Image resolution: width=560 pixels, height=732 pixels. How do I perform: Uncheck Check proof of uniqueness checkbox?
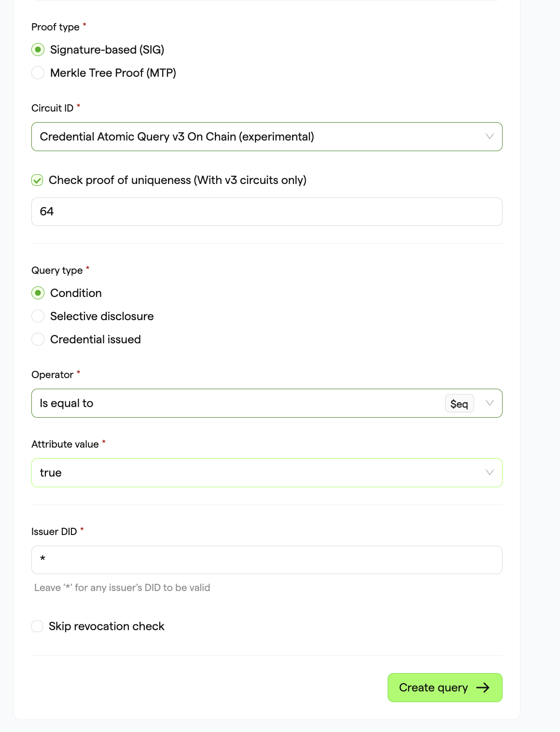[x=37, y=180]
